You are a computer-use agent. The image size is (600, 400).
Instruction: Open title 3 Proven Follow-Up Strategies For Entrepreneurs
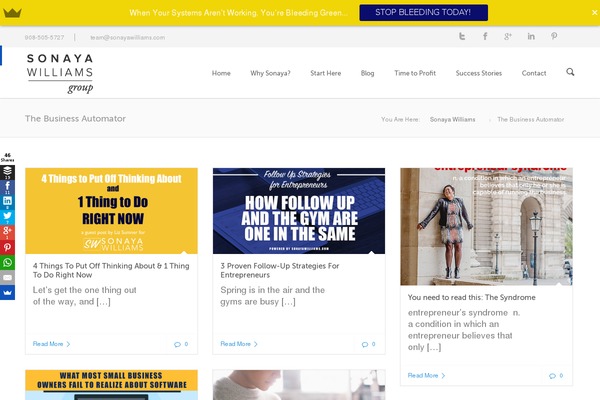pyautogui.click(x=280, y=270)
